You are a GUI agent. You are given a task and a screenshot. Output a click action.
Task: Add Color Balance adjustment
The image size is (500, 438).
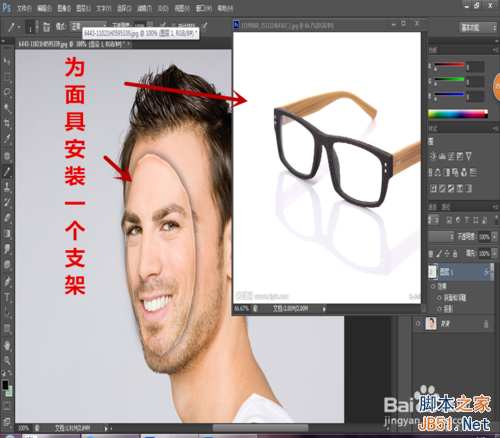pos(438,172)
